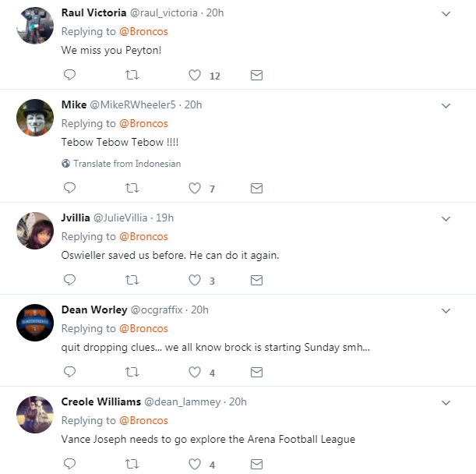Retweet Raul Victoria's tweet

pyautogui.click(x=132, y=76)
